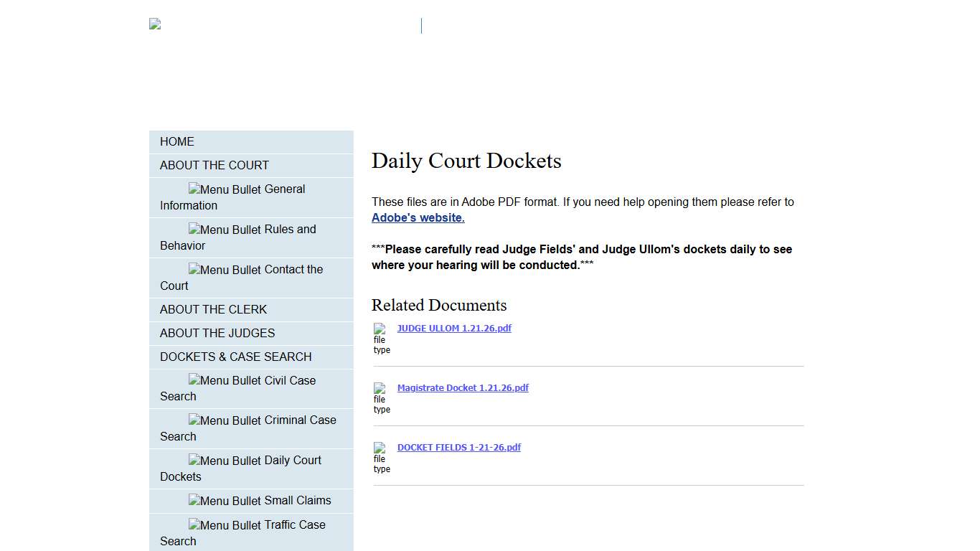980x551 pixels.
Task: Select Contact the Court menu entry
Action: (x=248, y=278)
